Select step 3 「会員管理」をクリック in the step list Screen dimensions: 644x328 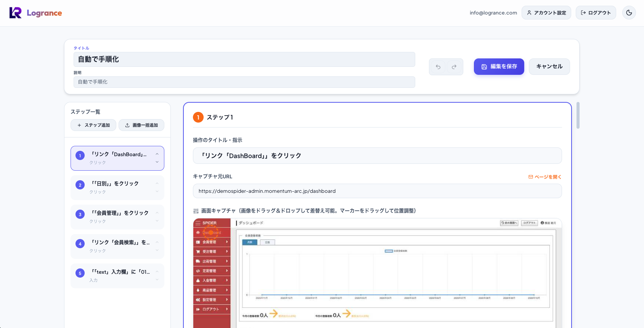click(117, 217)
